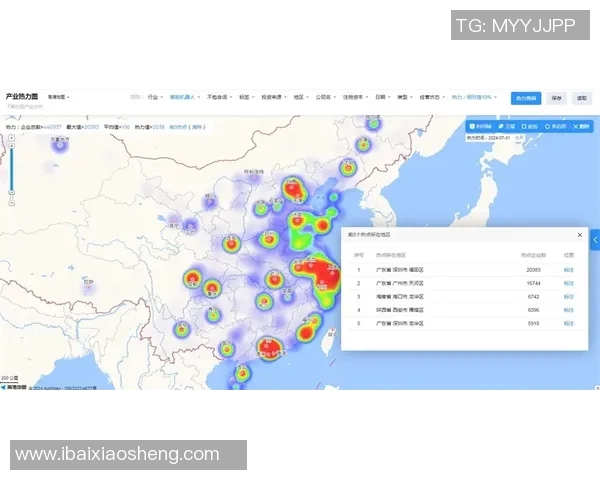This screenshot has height=480, width=600.
Task: Expand the 投资来源 filter dropdown
Action: (x=274, y=97)
